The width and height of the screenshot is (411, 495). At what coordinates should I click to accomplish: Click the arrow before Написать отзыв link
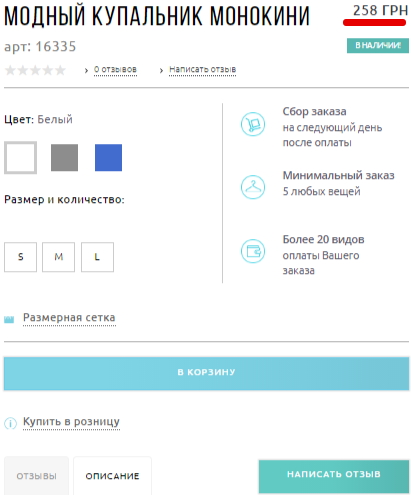pos(161,70)
